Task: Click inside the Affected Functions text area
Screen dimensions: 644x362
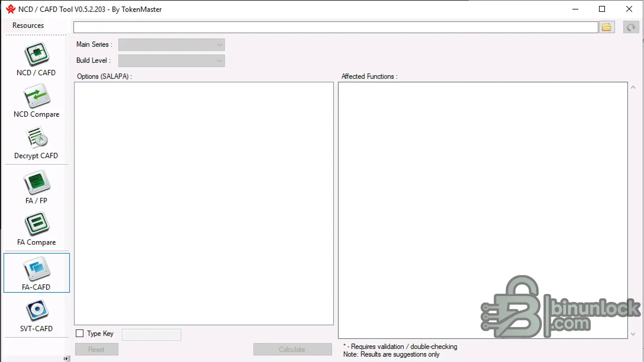Action: [x=483, y=210]
